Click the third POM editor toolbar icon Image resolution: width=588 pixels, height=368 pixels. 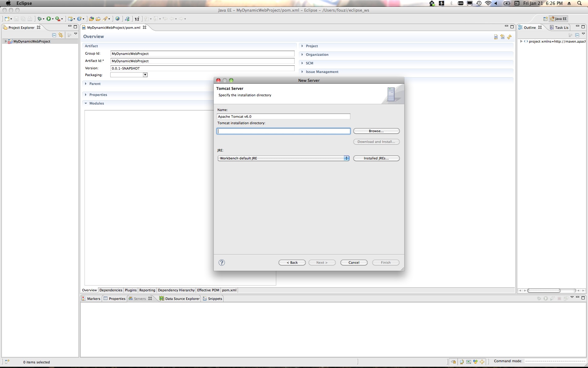pyautogui.click(x=509, y=37)
